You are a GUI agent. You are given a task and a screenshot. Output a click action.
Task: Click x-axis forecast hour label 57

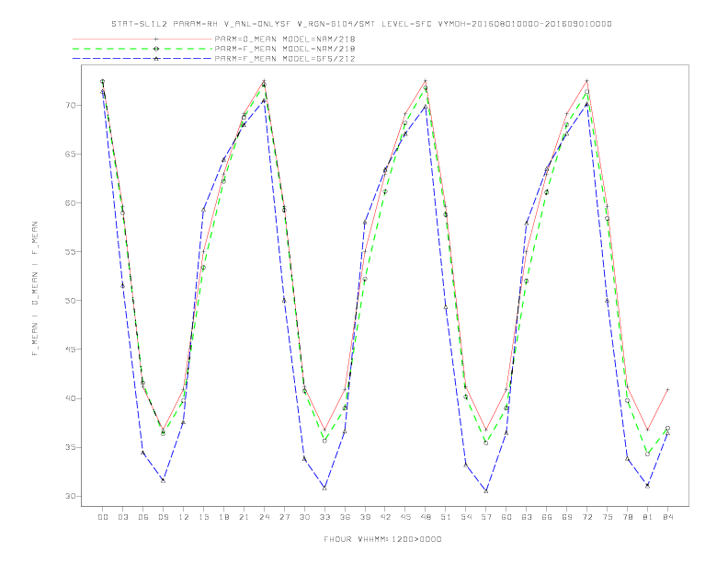pyautogui.click(x=486, y=517)
